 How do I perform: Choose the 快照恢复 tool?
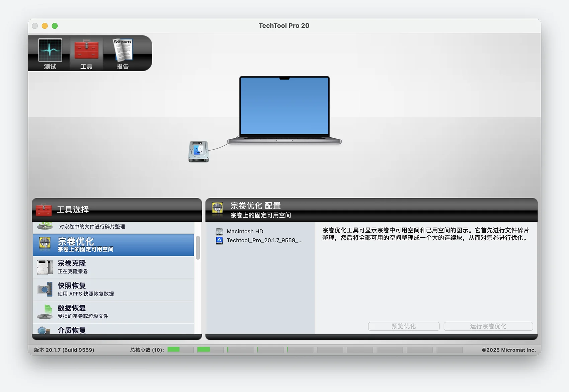point(113,290)
